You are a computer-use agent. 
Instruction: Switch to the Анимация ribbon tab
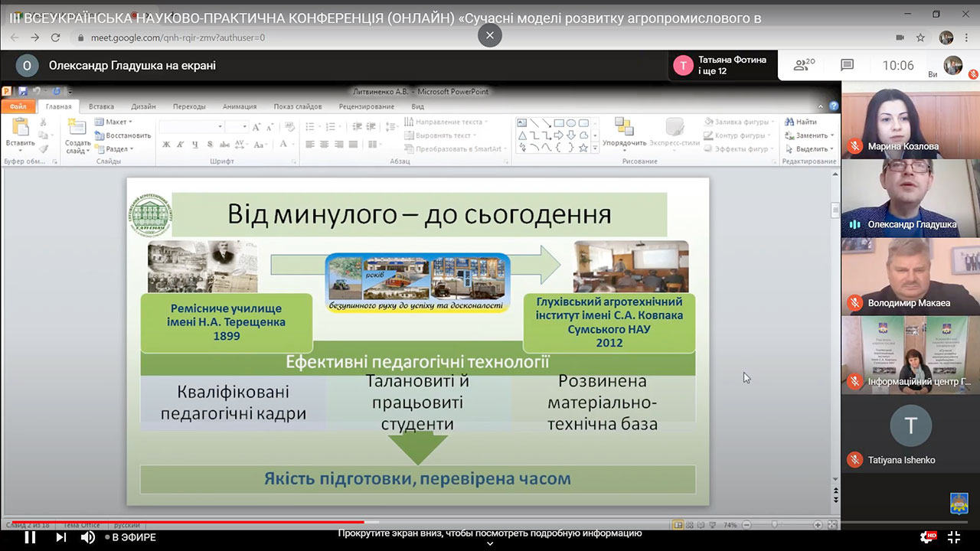click(x=240, y=106)
